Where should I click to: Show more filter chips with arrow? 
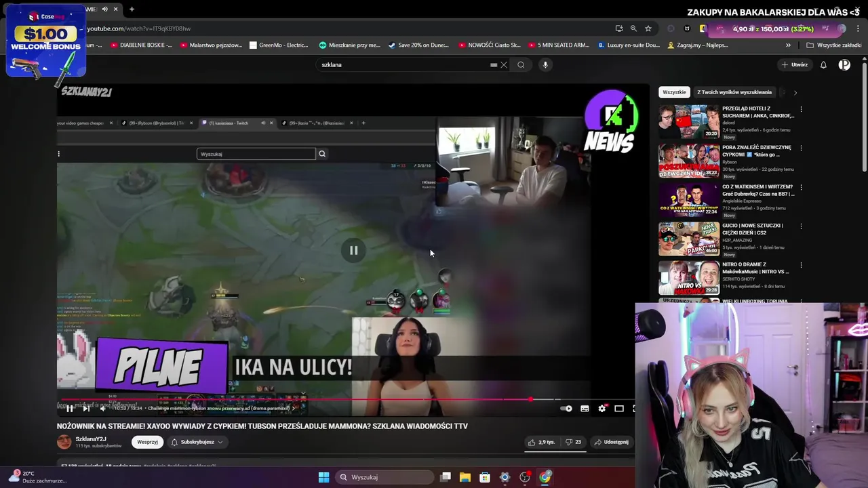pyautogui.click(x=795, y=92)
